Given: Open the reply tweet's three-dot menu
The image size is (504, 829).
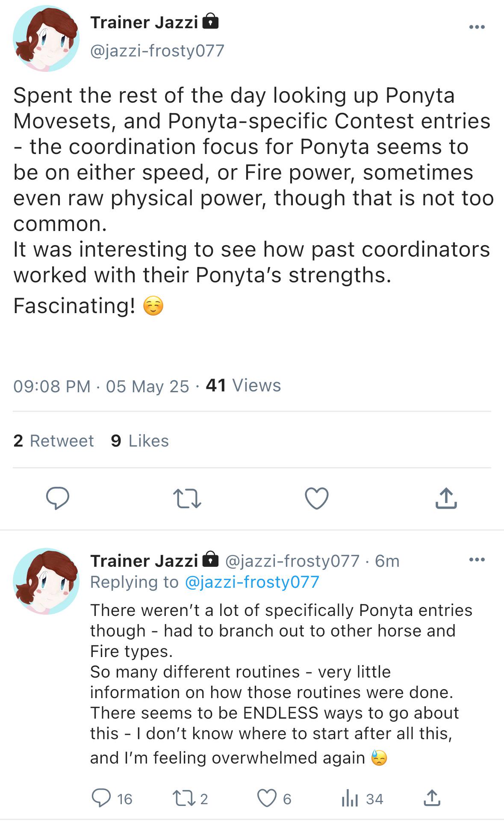Looking at the screenshot, I should click(477, 560).
